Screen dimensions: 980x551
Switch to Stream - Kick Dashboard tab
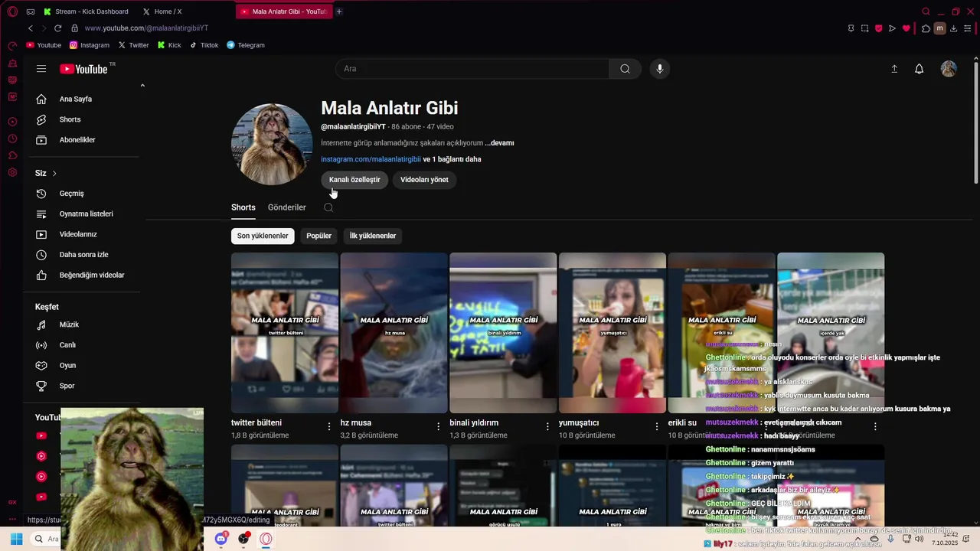pos(86,11)
